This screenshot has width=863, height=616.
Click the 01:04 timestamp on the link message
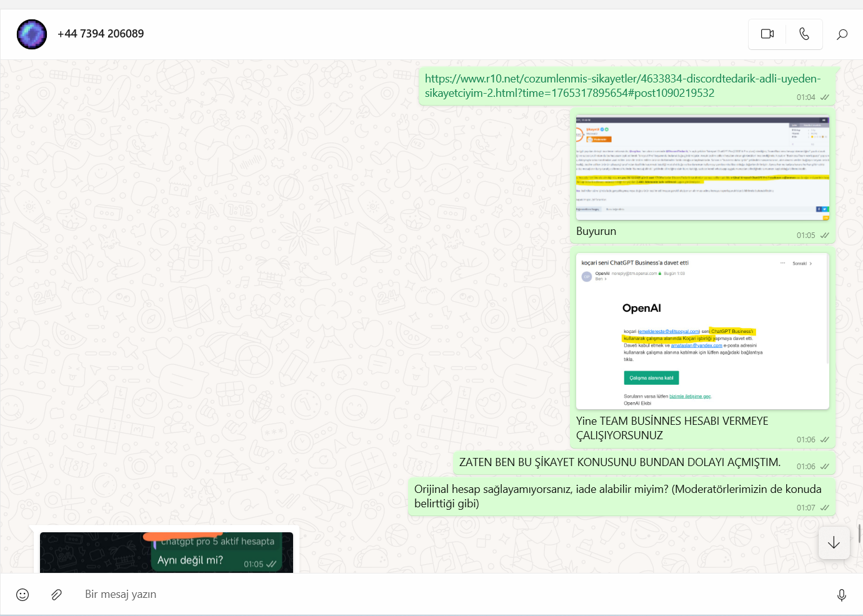coord(806,97)
